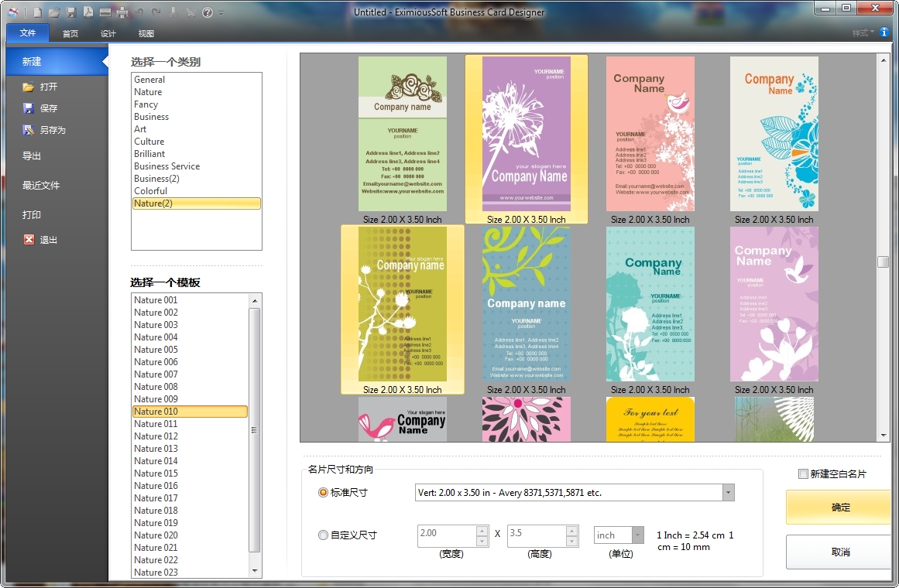Select the 标准尺寸 radio button
Viewport: 899px width, 588px height.
tap(324, 493)
